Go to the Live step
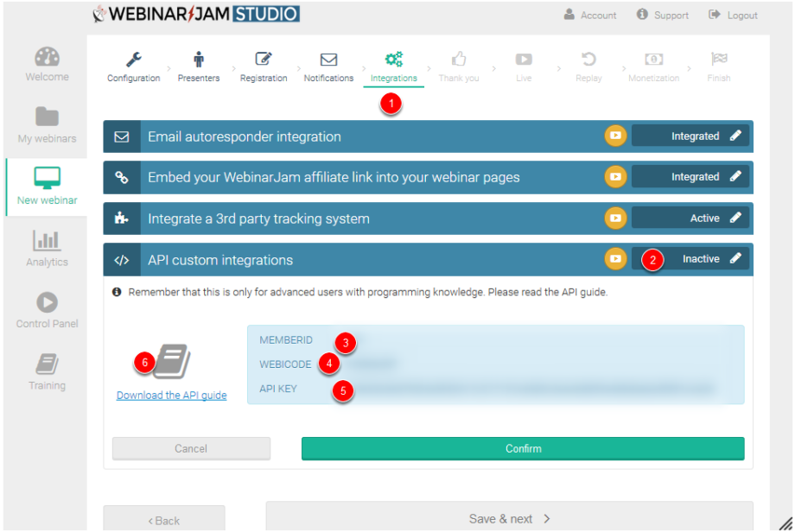Screen dimensions: 795x532 click(x=524, y=67)
